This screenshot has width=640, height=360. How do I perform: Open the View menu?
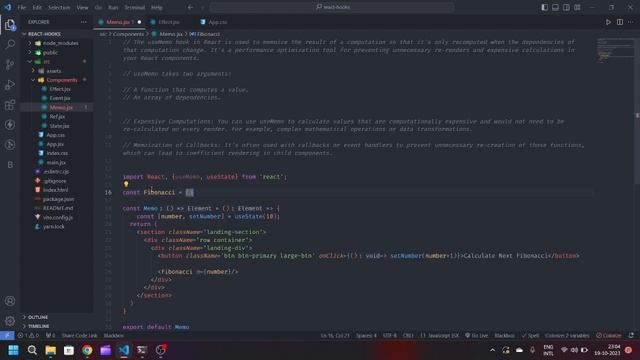82,7
